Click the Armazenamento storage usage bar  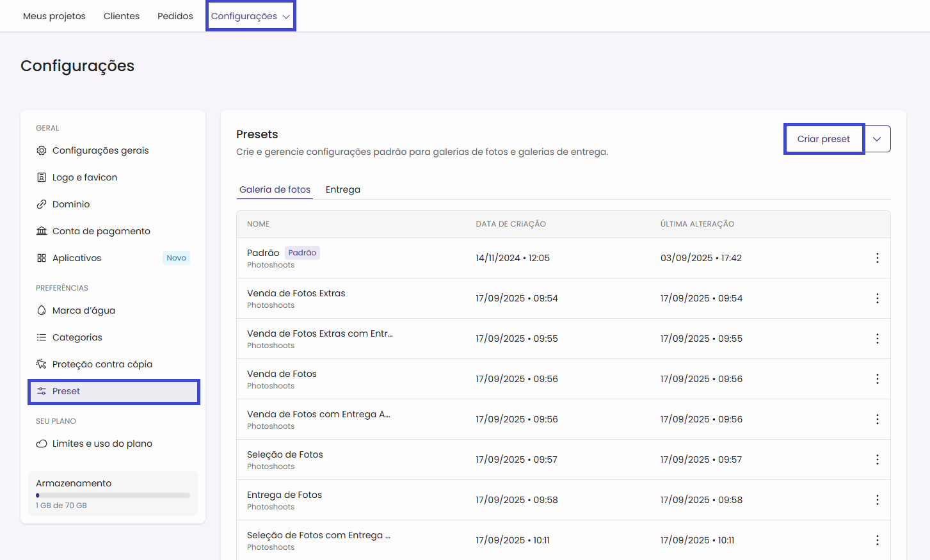[113, 495]
